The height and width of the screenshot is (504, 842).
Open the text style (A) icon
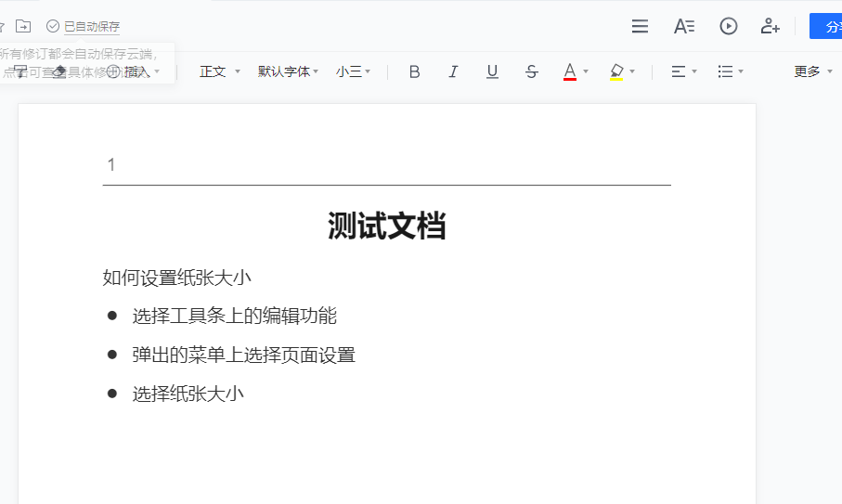tap(684, 26)
